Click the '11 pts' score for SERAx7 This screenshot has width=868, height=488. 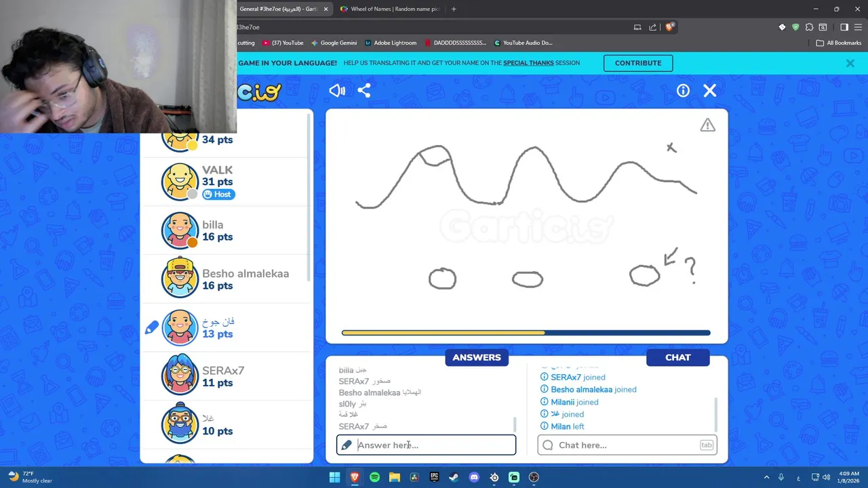217,383
